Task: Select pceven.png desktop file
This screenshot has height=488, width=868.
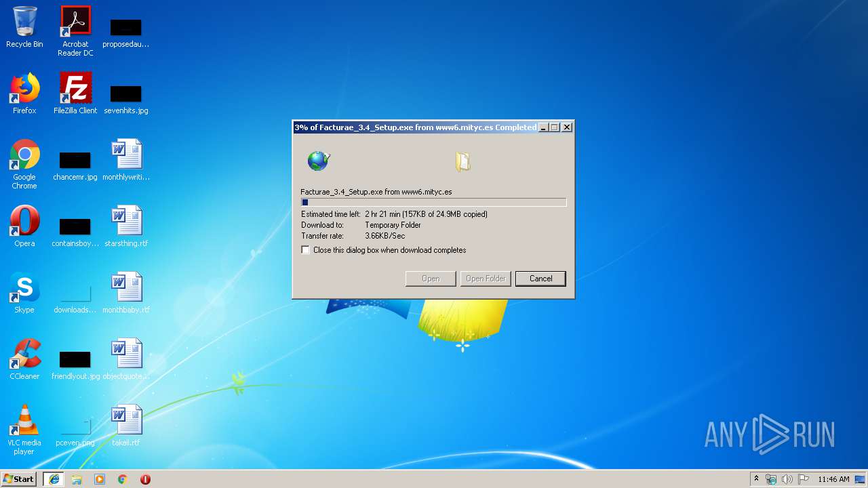Action: (75, 432)
